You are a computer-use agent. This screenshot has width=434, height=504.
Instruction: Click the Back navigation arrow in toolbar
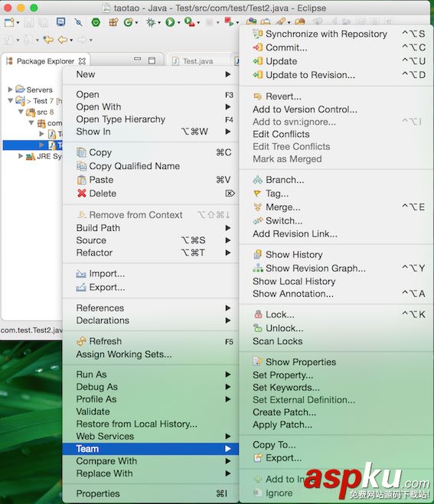click(63, 40)
